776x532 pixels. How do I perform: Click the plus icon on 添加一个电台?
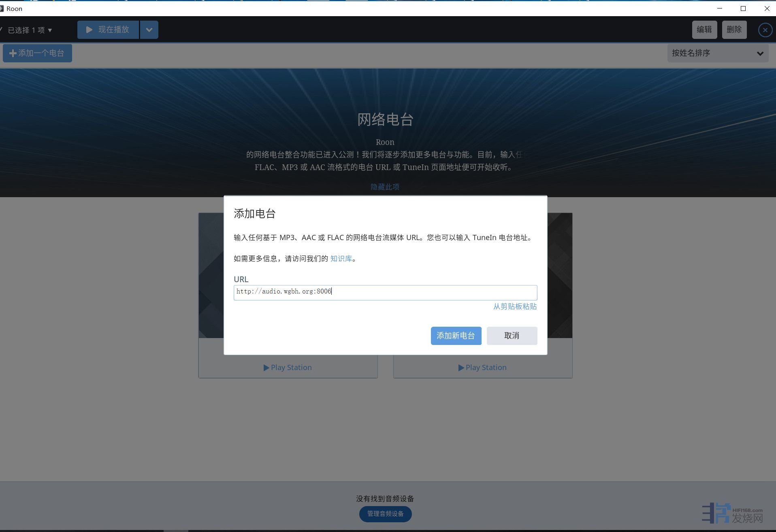(x=13, y=53)
